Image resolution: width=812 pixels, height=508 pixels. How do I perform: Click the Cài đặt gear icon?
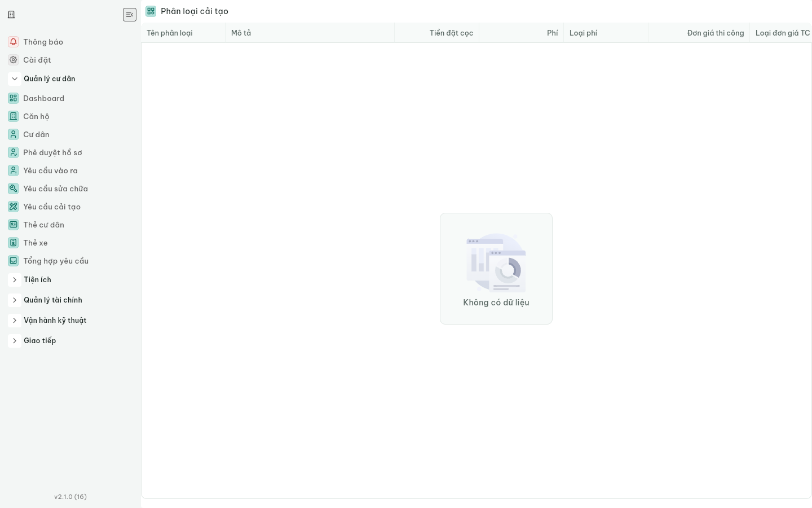[x=14, y=60]
